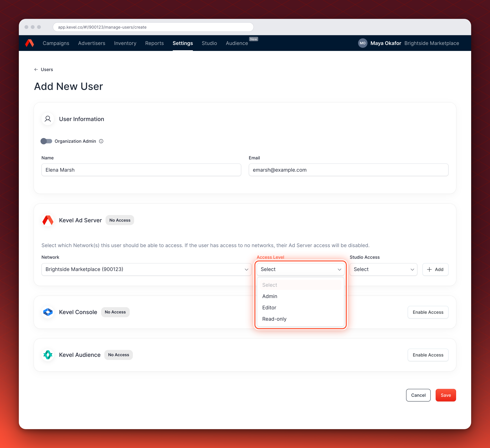The height and width of the screenshot is (448, 490).
Task: Go to the Advertisers tab
Action: (92, 43)
